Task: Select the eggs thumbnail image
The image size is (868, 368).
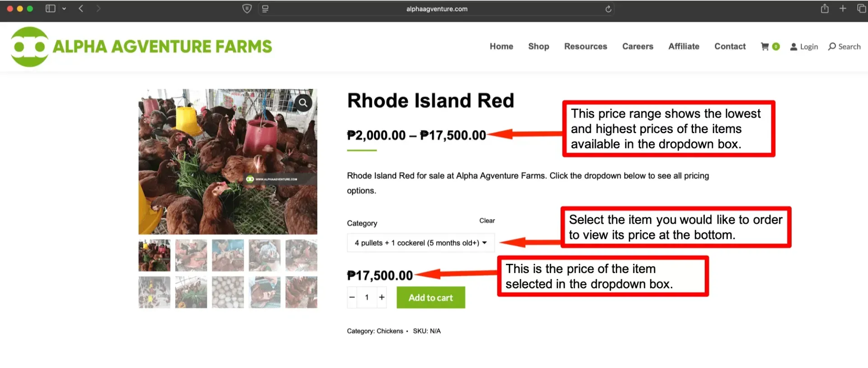Action: click(228, 292)
